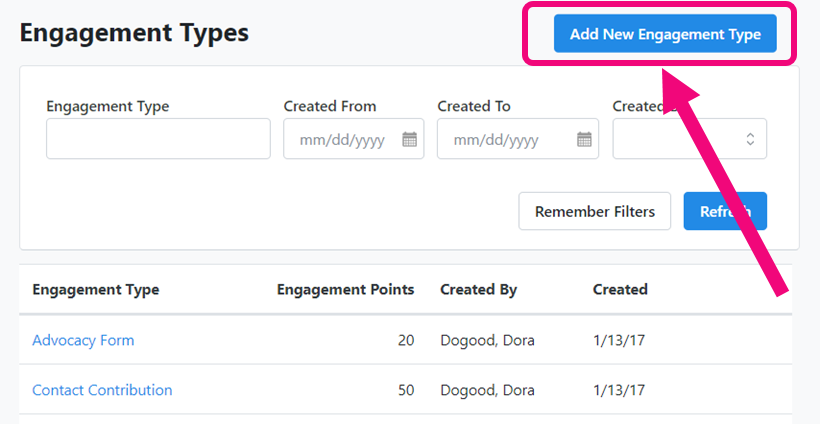Click the Engagement Types page heading
820x424 pixels.
[134, 33]
